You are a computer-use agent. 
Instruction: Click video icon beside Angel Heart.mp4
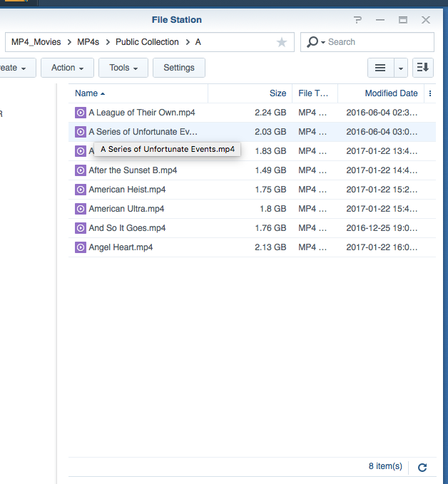pyautogui.click(x=81, y=247)
